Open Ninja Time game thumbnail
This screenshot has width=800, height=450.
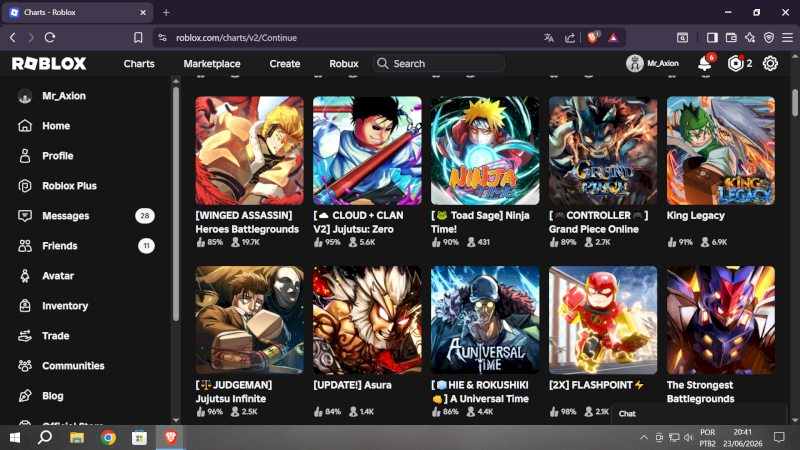coord(485,151)
